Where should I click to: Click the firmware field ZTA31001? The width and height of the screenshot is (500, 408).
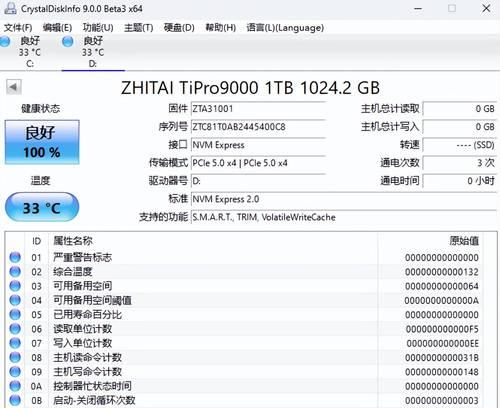point(258,109)
